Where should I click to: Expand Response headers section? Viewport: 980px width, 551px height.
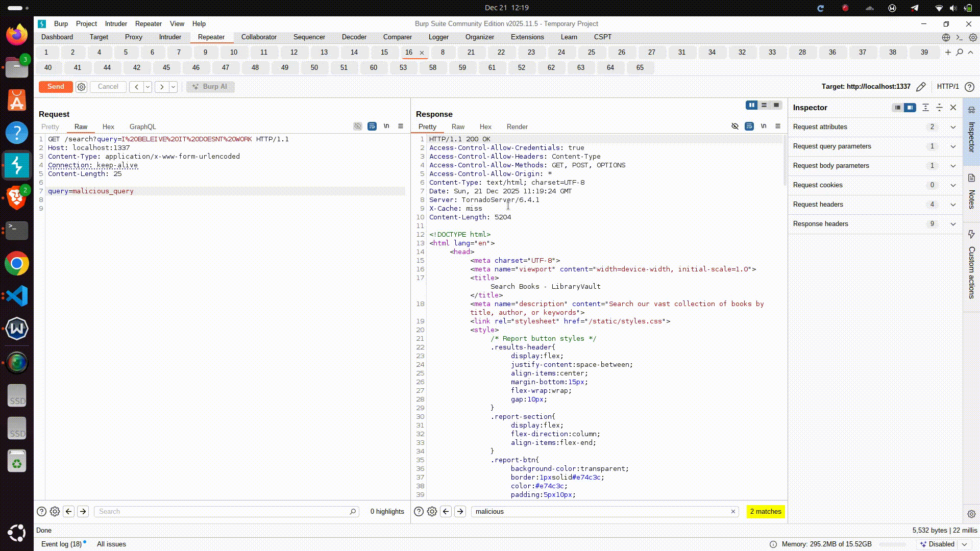(x=952, y=224)
